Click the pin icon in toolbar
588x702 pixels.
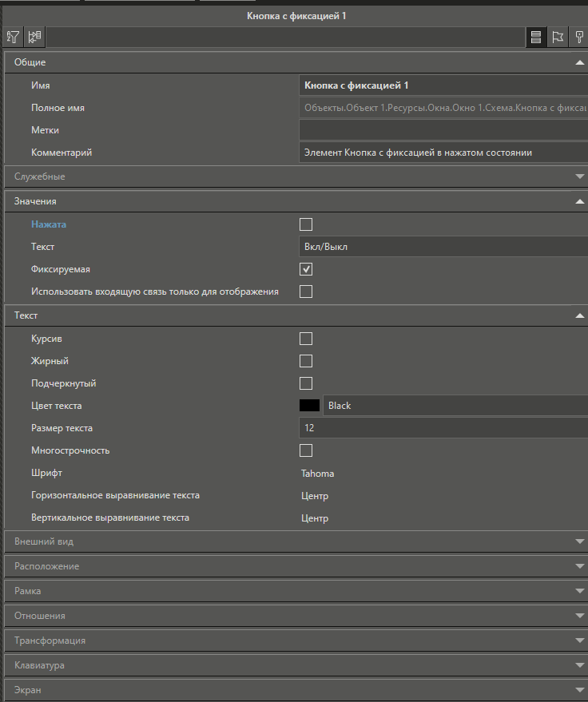click(x=579, y=37)
